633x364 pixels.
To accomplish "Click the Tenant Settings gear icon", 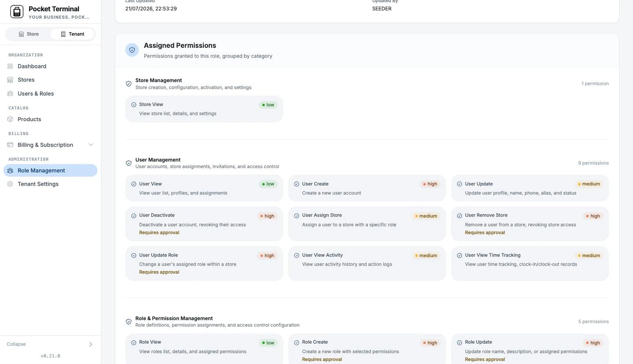I will click(10, 184).
